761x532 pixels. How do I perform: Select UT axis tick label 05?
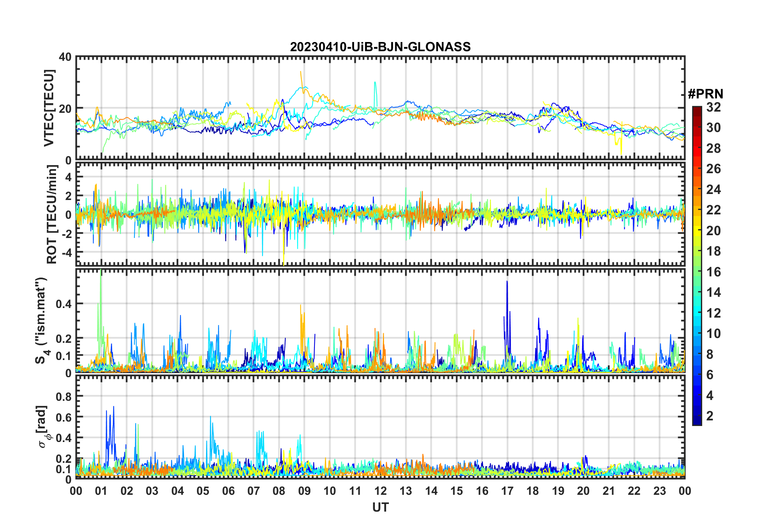tap(203, 491)
